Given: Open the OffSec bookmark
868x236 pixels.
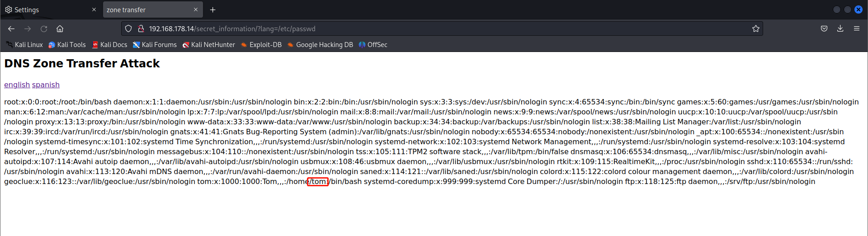Looking at the screenshot, I should 373,45.
